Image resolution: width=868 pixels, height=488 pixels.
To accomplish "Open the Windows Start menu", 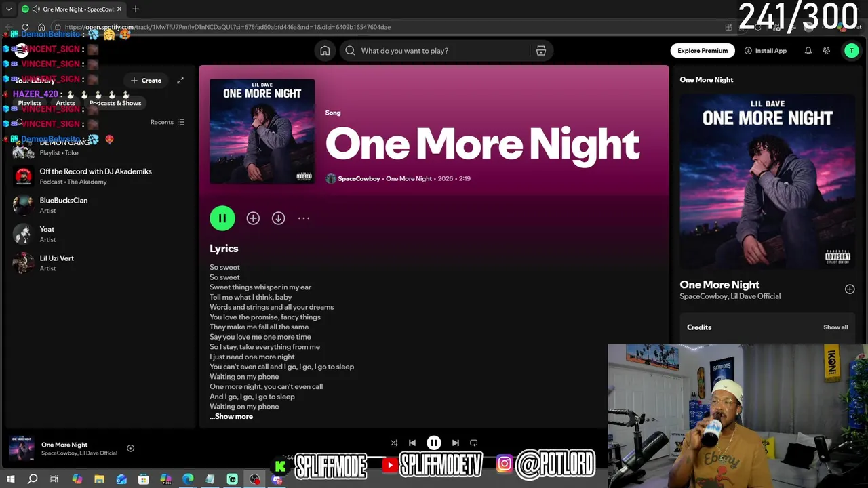I will click(11, 479).
